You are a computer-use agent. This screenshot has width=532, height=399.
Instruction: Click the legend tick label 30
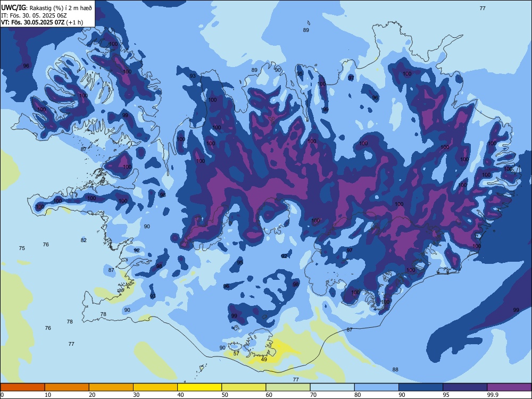[136, 395]
